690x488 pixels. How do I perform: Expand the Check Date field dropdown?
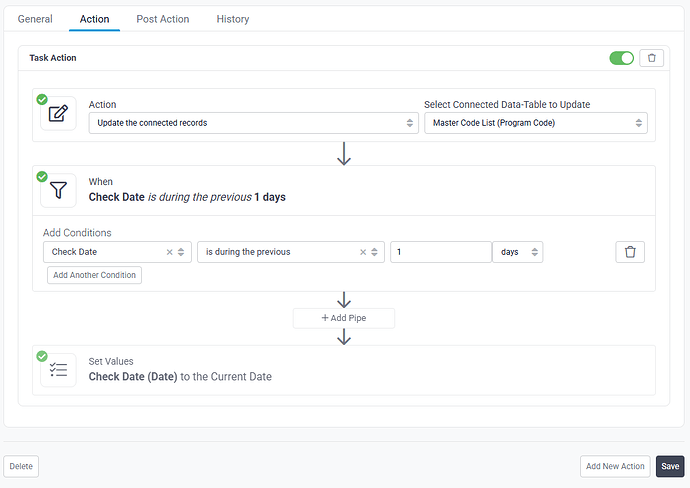point(182,252)
